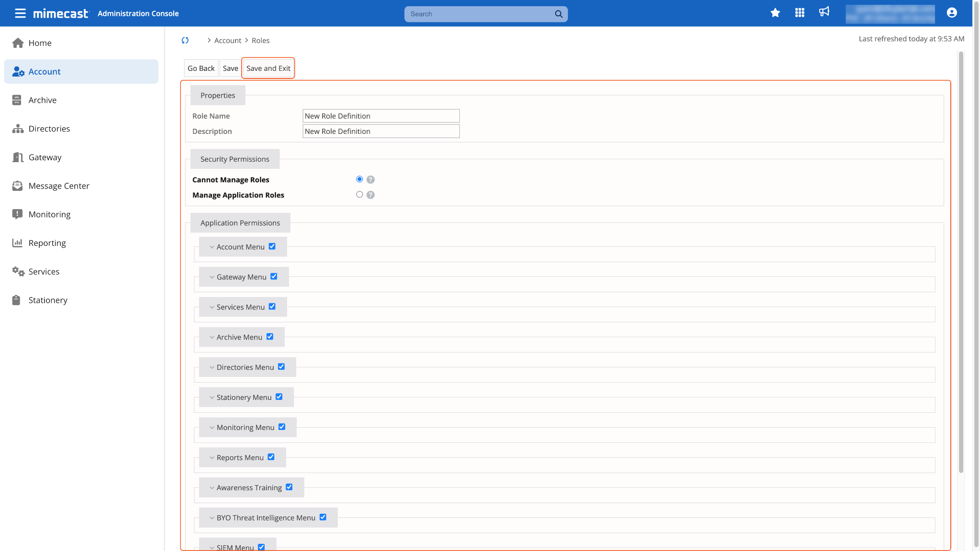Click the Save and Exit button
Image resolution: width=980 pixels, height=551 pixels.
[268, 68]
